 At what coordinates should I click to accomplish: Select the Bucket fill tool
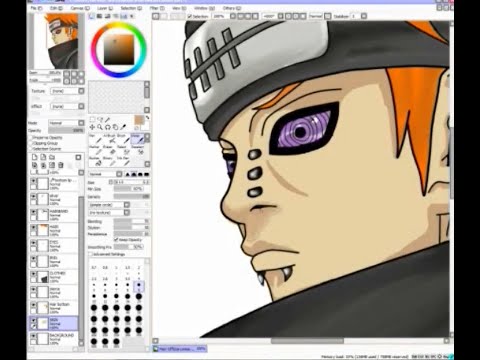pos(96,161)
